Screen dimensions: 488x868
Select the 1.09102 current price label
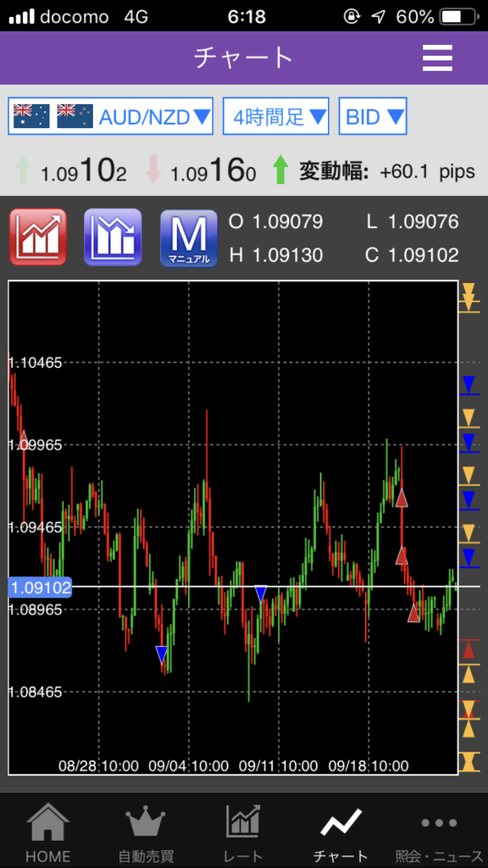pos(41,587)
